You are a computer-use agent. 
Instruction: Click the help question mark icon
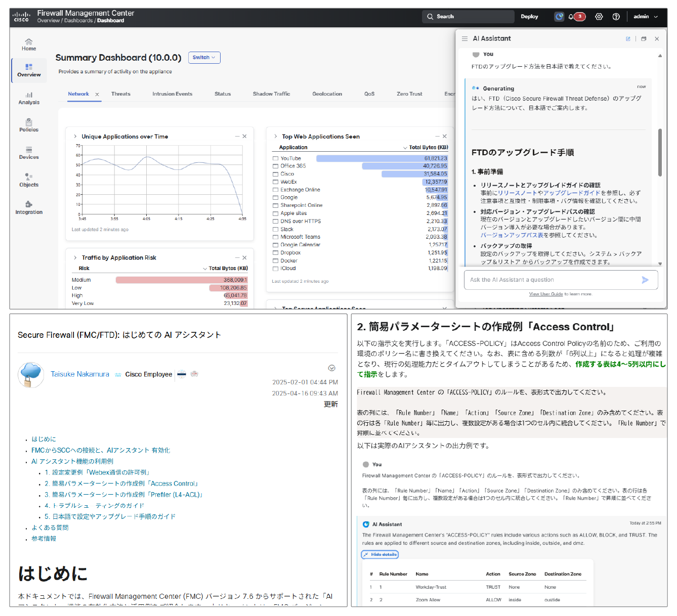point(616,17)
